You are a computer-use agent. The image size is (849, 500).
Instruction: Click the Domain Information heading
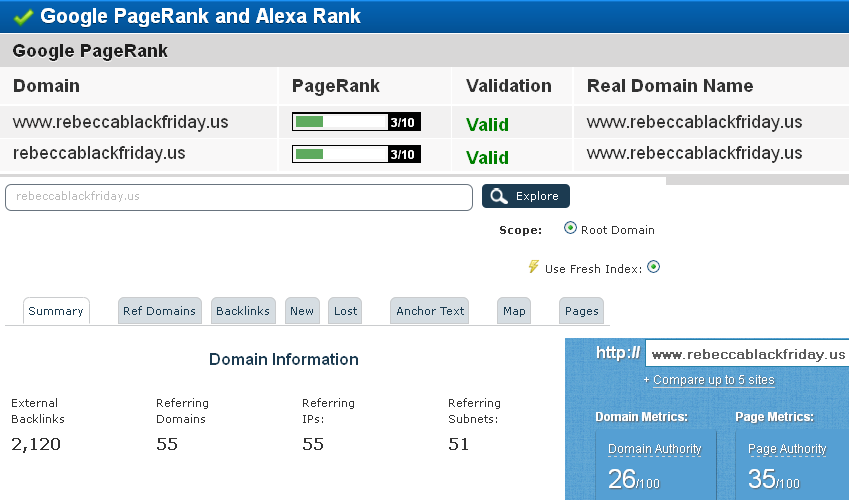point(284,359)
